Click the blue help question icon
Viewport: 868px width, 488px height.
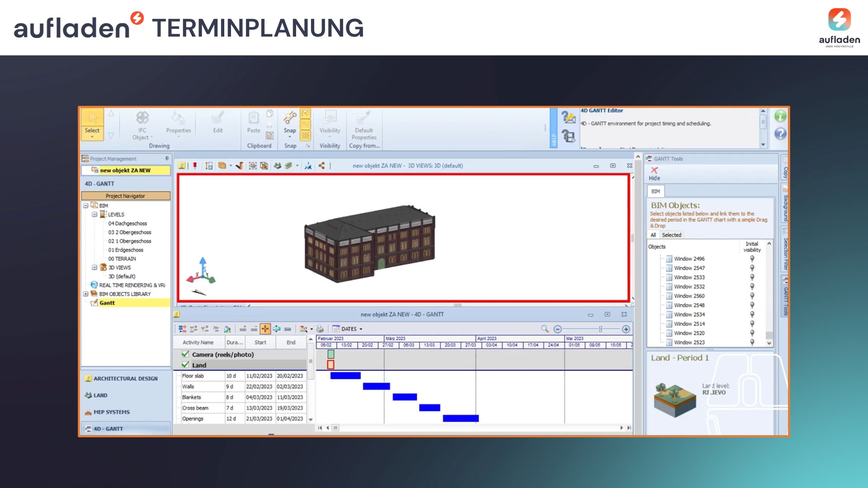click(780, 134)
